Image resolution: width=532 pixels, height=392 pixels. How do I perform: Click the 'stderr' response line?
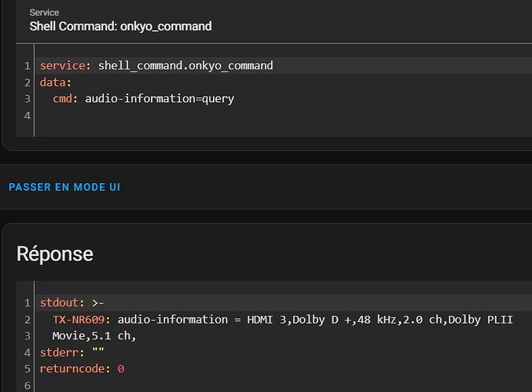coord(72,352)
